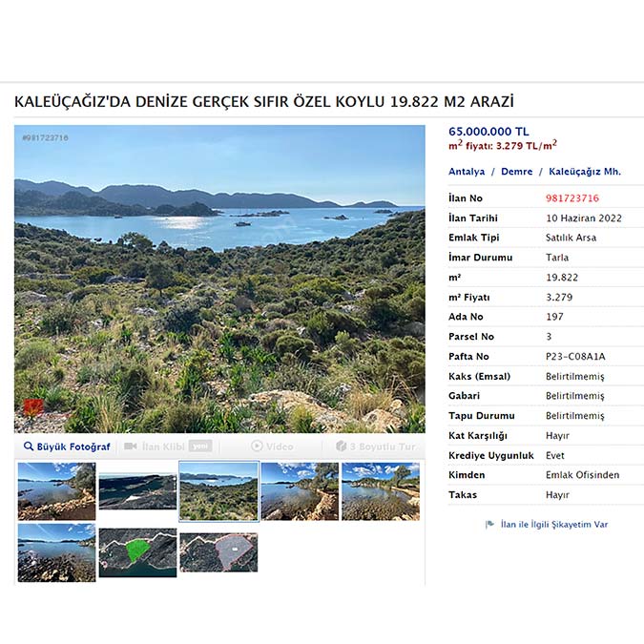
Task: Click the red listing number 981723716
Action: (572, 198)
